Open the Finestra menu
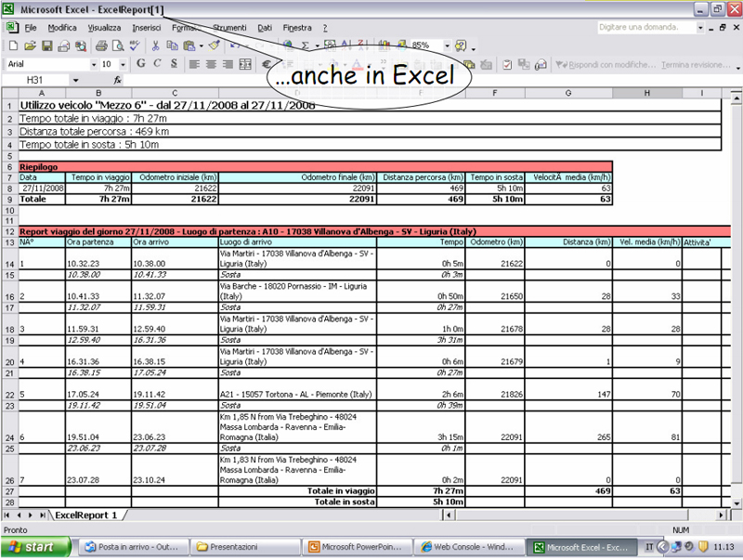Viewport: 743px width, 560px height. pyautogui.click(x=297, y=28)
